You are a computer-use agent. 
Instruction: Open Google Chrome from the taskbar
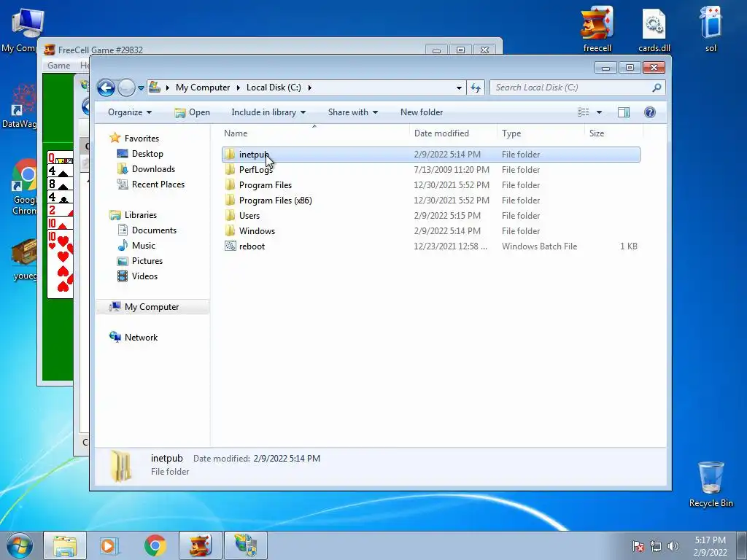155,545
